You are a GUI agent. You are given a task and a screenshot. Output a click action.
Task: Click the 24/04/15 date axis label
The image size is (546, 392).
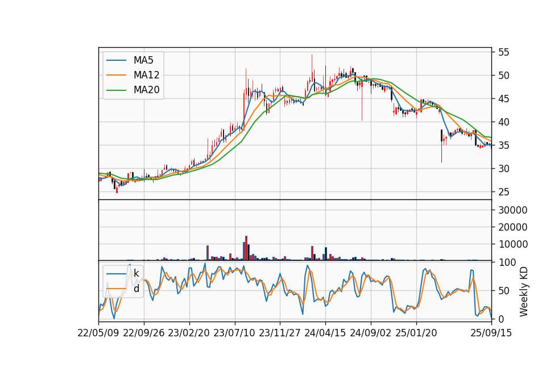coord(325,333)
